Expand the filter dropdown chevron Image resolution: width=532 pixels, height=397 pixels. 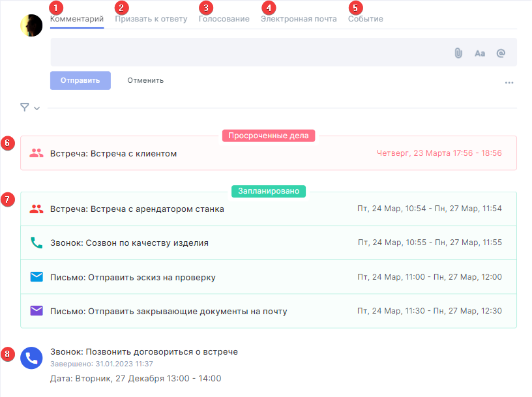[x=37, y=108]
